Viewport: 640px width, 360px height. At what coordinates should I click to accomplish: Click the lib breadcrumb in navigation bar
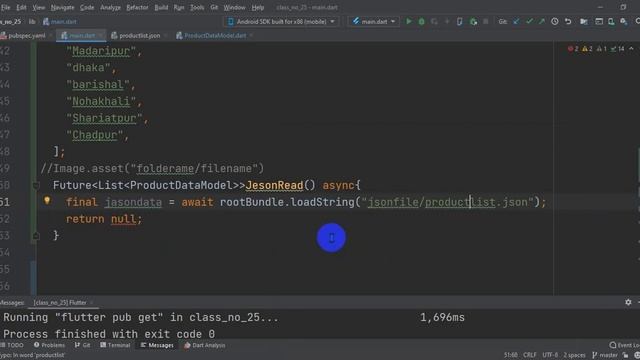pos(32,22)
